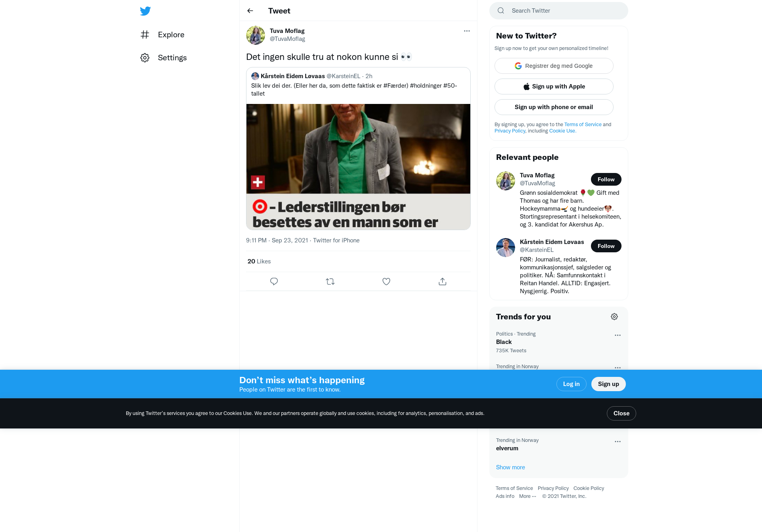The width and height of the screenshot is (762, 532).
Task: Go back using the arrow icon
Action: point(250,11)
